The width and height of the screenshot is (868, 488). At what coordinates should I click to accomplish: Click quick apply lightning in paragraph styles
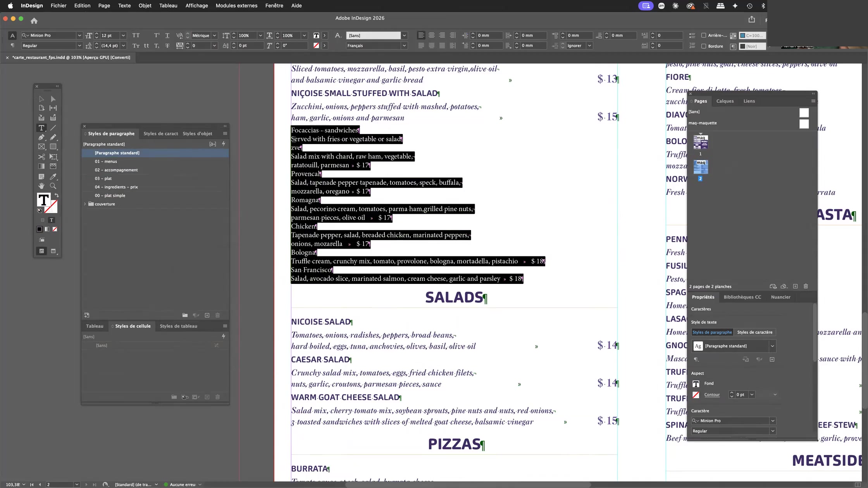tap(224, 144)
